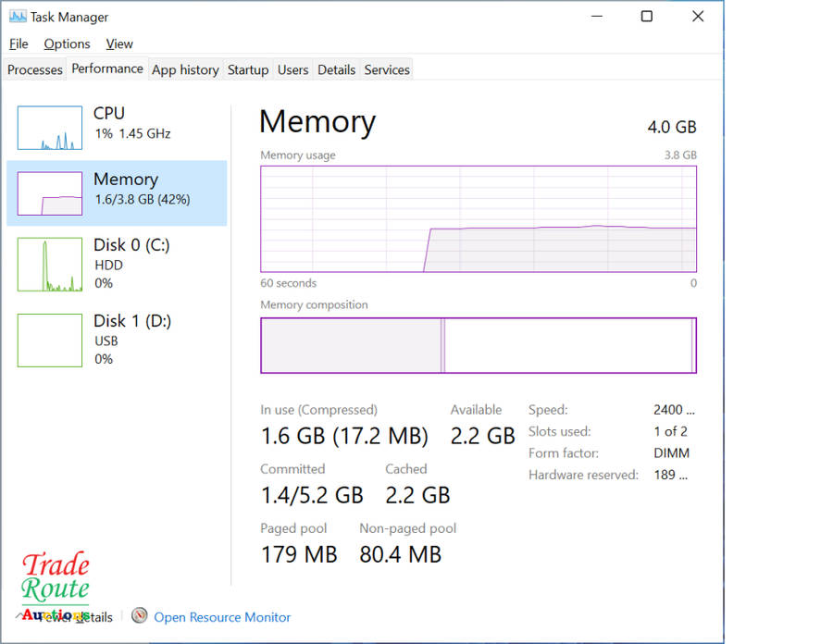This screenshot has width=833, height=644.
Task: Click the Memory usage graph area
Action: pos(478,219)
